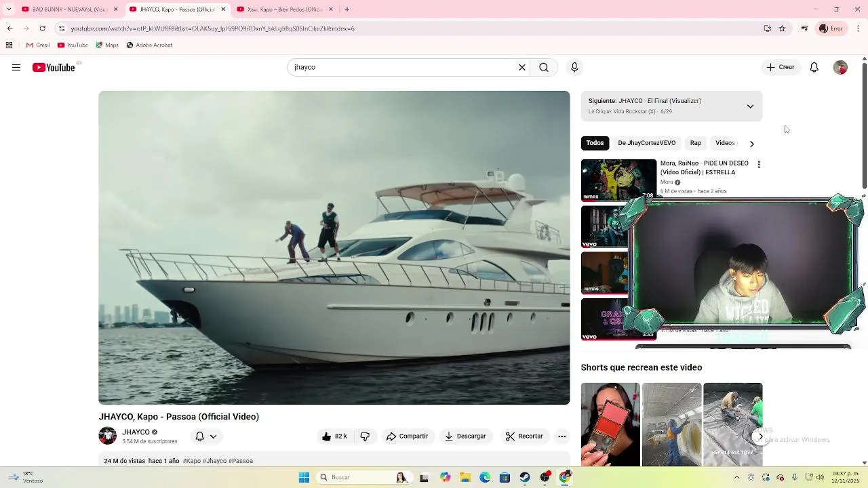Select the Rap filter chip
Viewport: 868px width, 488px height.
click(695, 143)
